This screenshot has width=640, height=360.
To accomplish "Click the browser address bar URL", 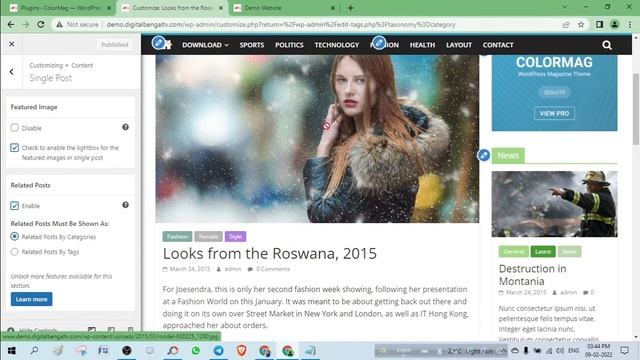I will [281, 24].
